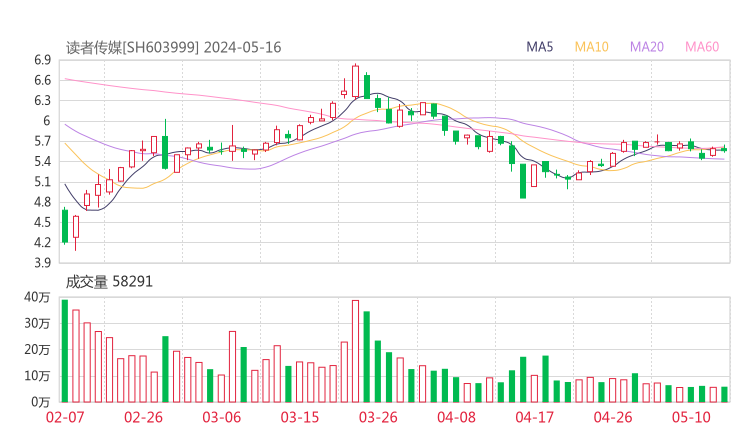Image resolution: width=740 pixels, height=440 pixels.
Task: Click the 5.1 price axis label
Action: [42, 182]
